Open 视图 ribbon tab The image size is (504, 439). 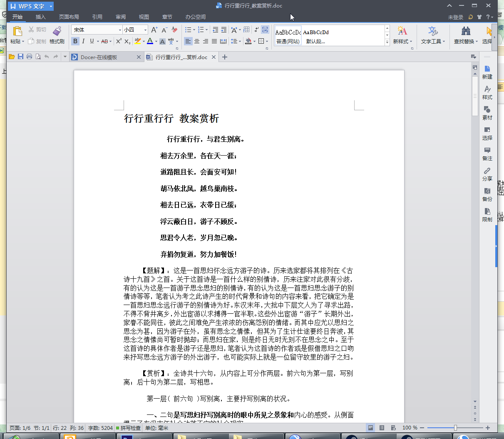pos(144,17)
